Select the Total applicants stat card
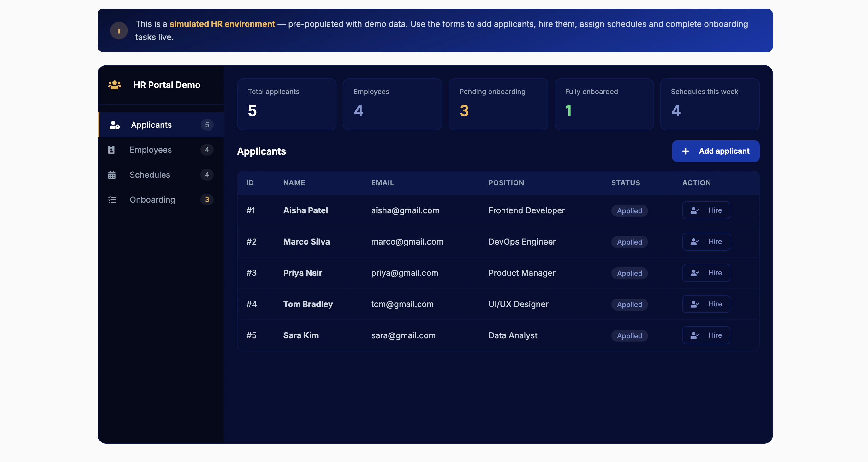868x462 pixels. (x=286, y=104)
